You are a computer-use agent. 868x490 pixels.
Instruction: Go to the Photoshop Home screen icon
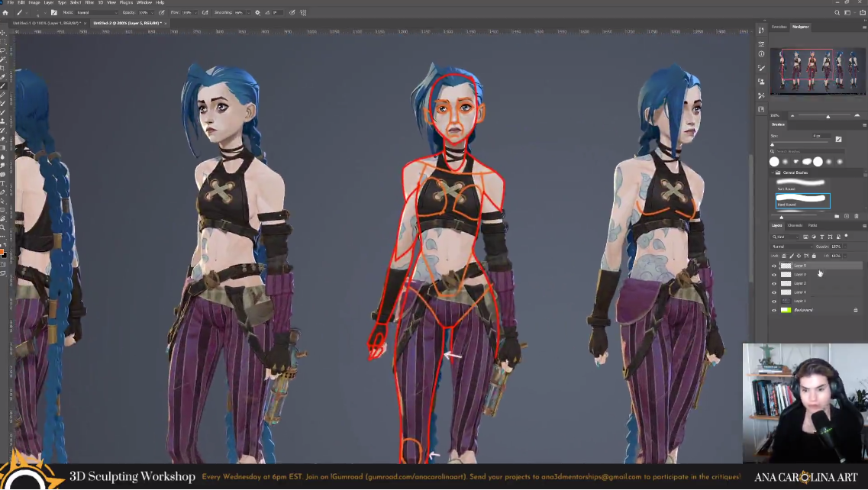click(x=5, y=12)
